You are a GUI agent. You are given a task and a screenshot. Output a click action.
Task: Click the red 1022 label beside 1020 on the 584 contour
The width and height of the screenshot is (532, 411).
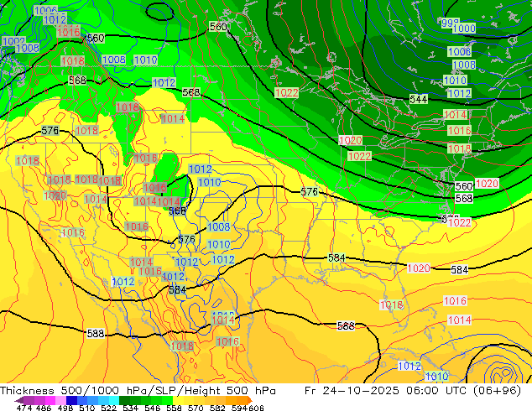[x=460, y=223]
